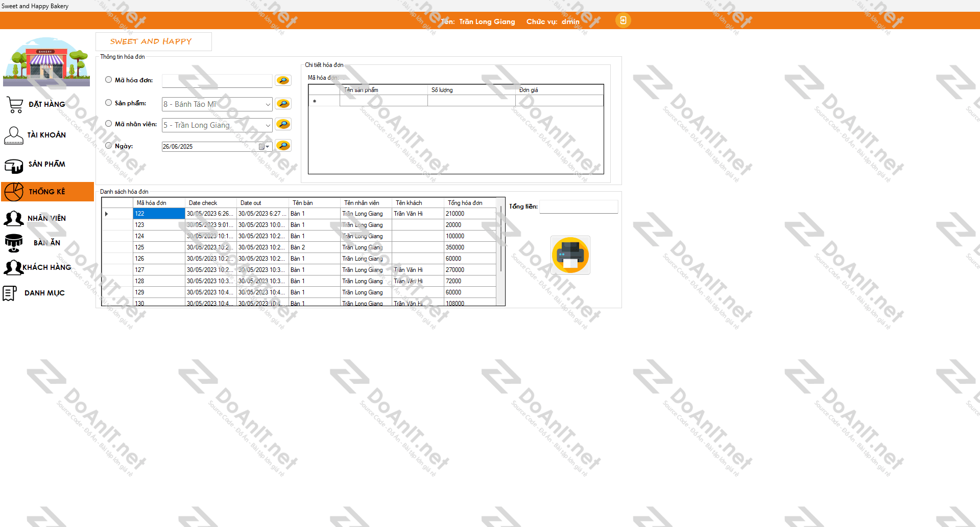Sort by Mã hóa đơn column header

pyautogui.click(x=159, y=203)
